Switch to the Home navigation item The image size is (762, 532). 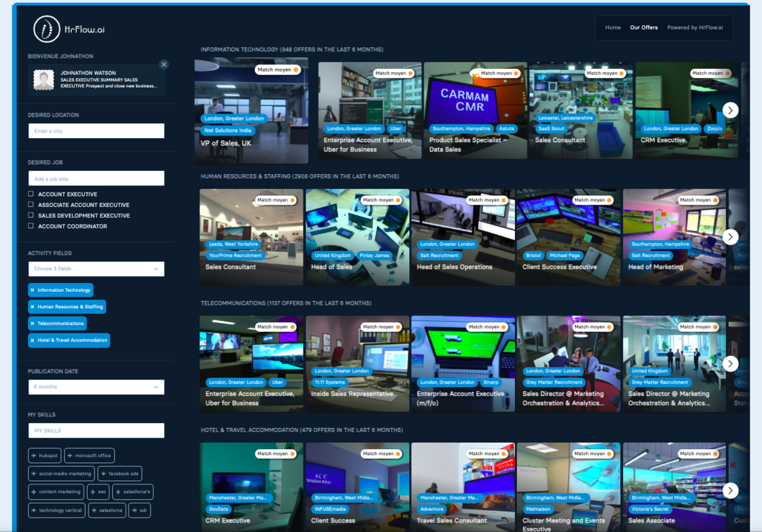(612, 28)
